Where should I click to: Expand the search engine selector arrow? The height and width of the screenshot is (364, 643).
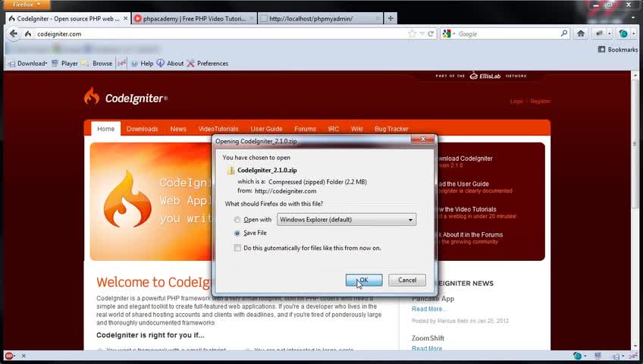point(454,34)
